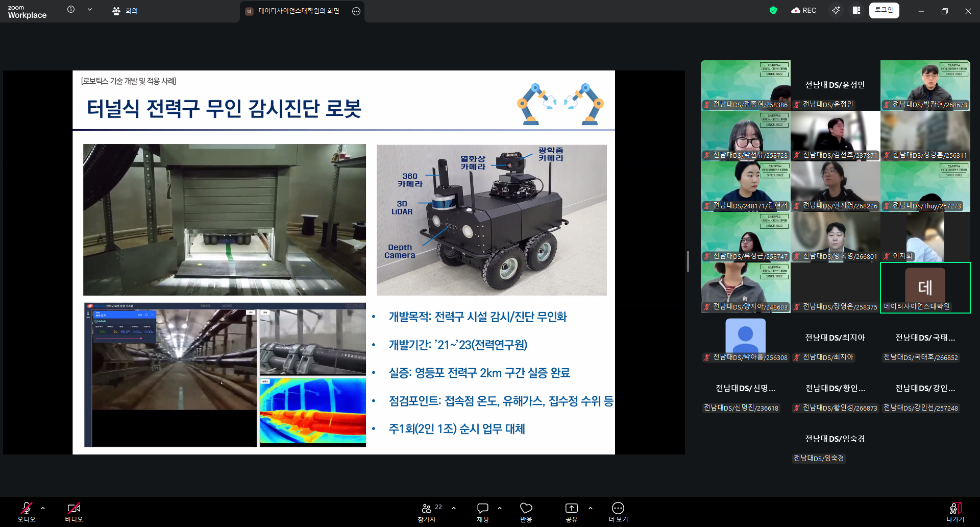Click the REC recording indicator

click(x=804, y=10)
